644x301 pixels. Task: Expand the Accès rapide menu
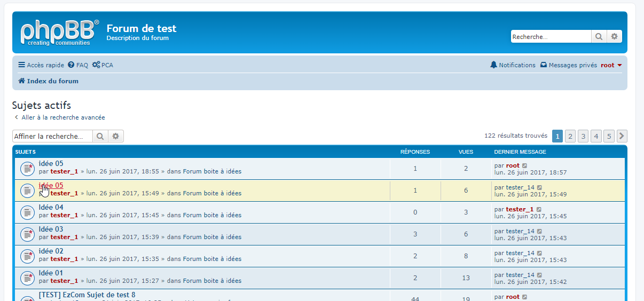pos(41,65)
